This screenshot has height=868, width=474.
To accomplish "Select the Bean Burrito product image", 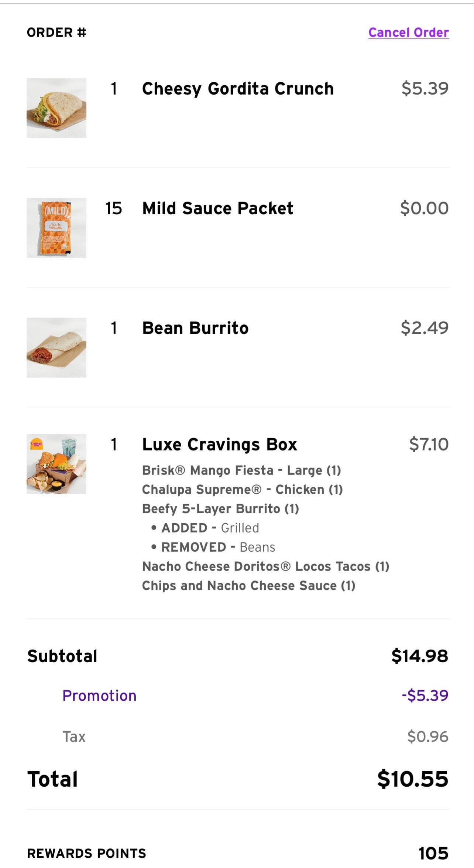I will pos(56,348).
